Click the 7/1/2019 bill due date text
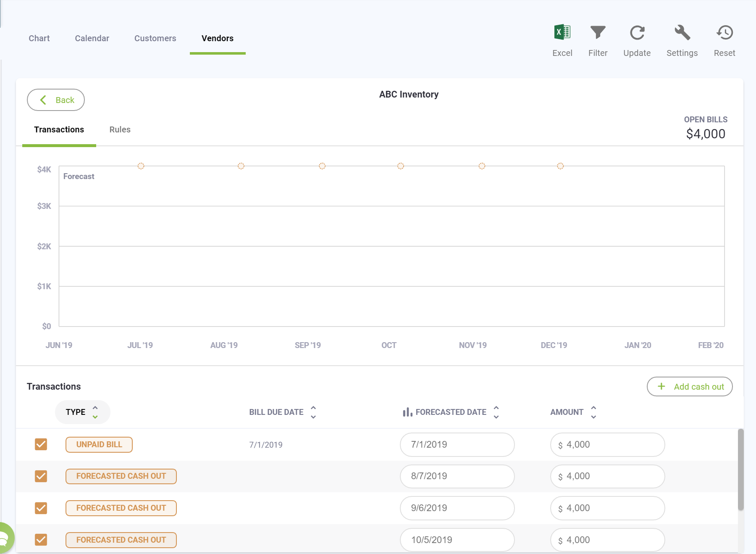Screen dimensions: 756x554 pos(266,445)
